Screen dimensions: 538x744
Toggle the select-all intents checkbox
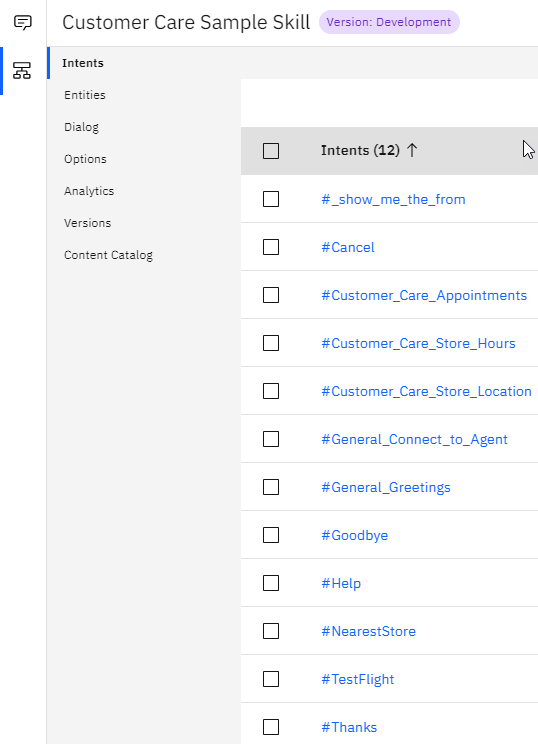point(271,151)
